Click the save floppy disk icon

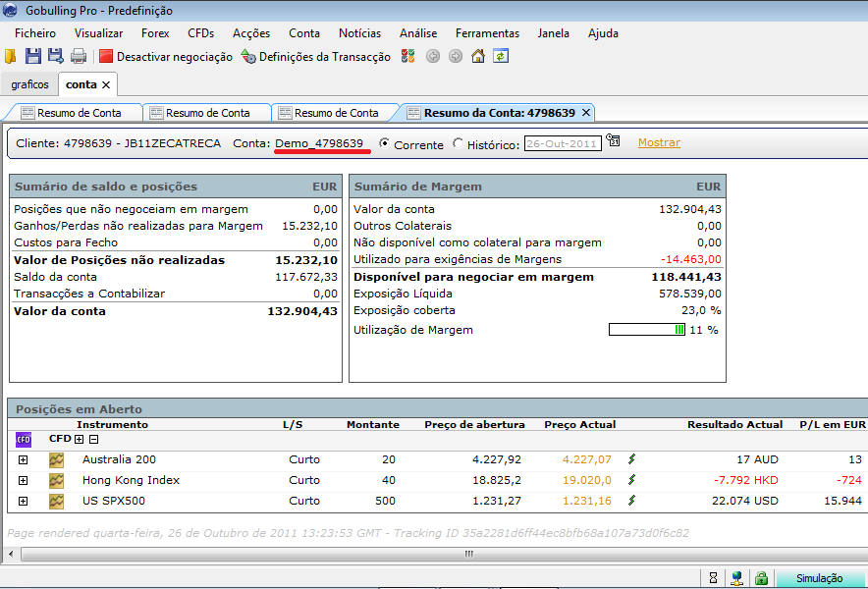point(33,56)
